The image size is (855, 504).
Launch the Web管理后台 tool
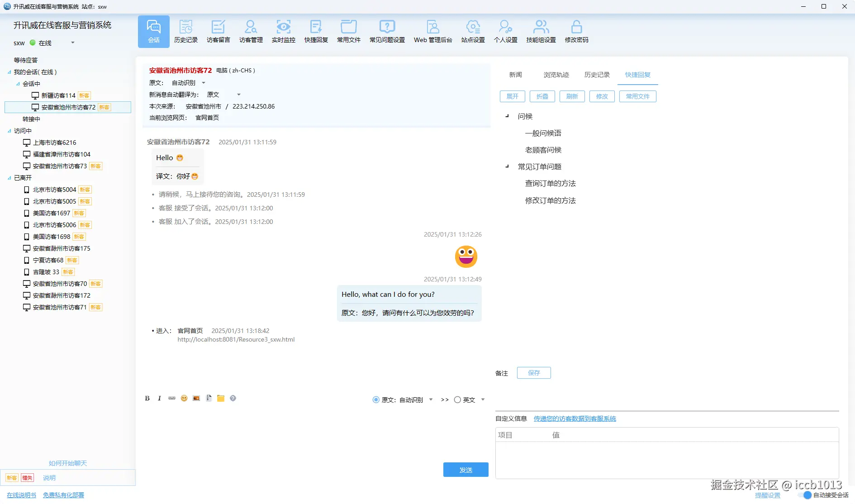click(x=432, y=31)
